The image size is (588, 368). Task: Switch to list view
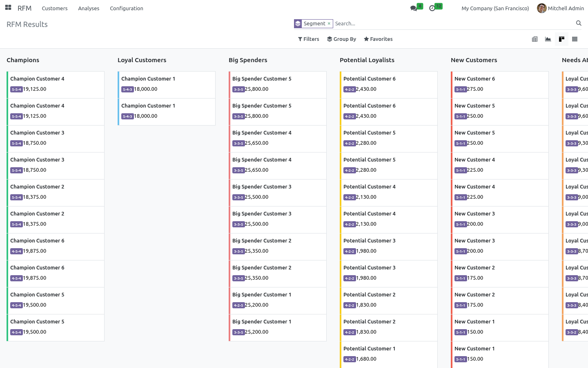click(575, 39)
